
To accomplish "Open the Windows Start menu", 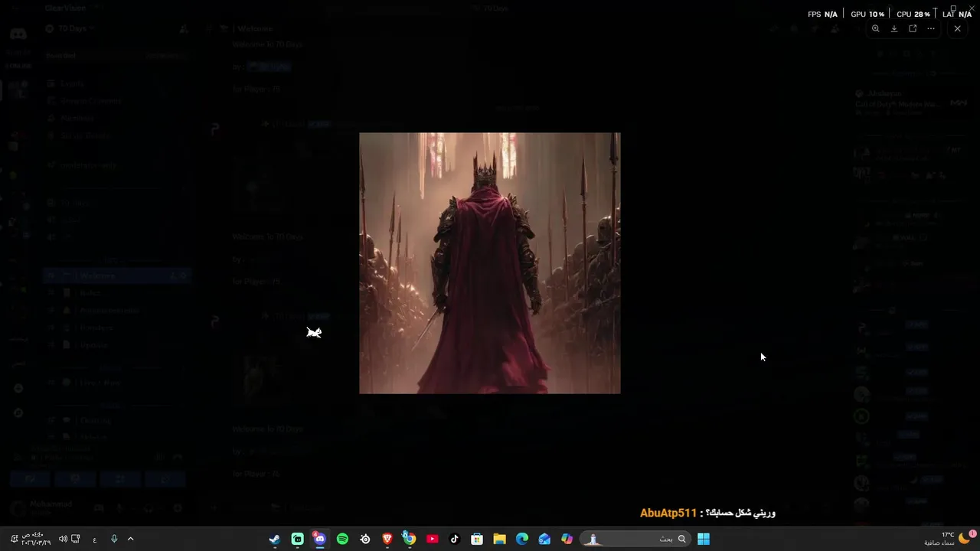I will pos(704,539).
